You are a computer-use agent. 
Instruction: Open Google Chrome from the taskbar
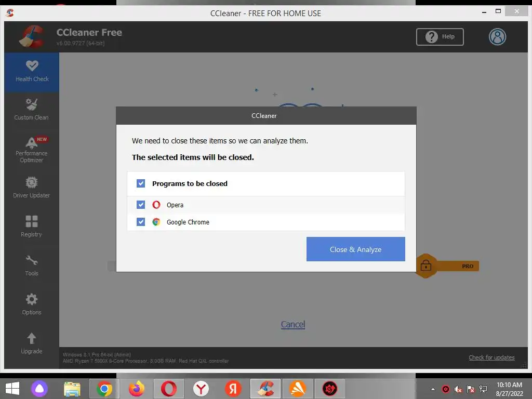click(104, 389)
